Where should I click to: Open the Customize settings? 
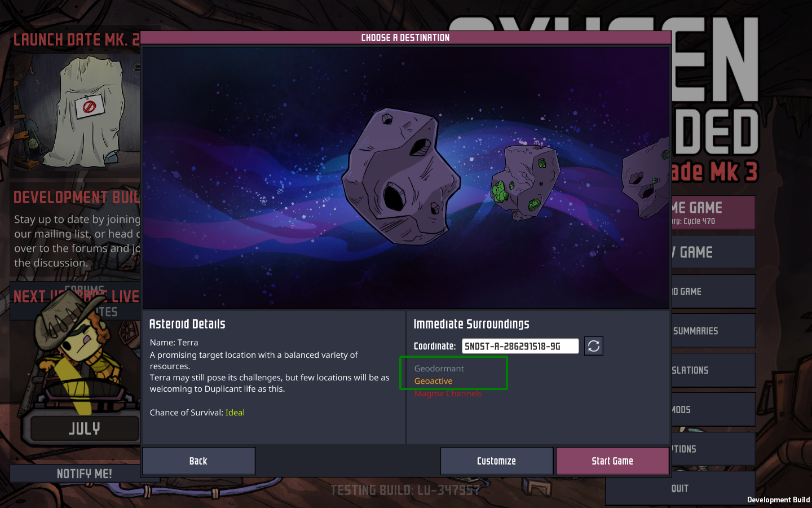[x=496, y=461]
